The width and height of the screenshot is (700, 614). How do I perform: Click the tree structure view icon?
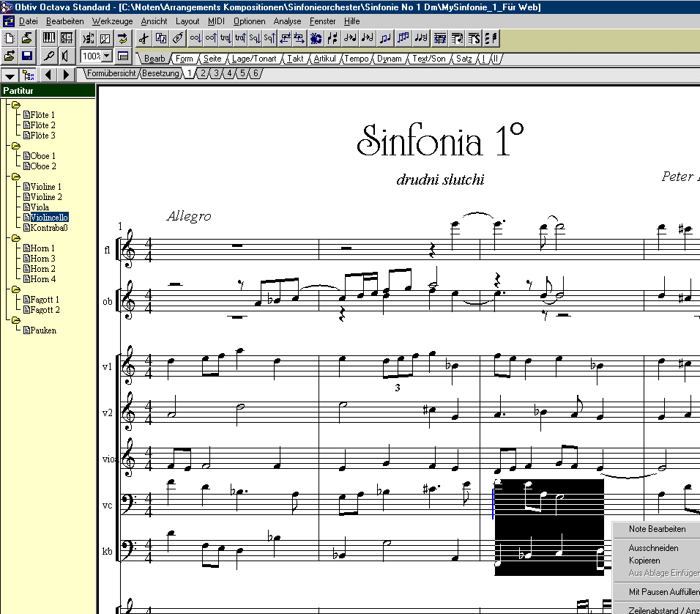[x=29, y=74]
